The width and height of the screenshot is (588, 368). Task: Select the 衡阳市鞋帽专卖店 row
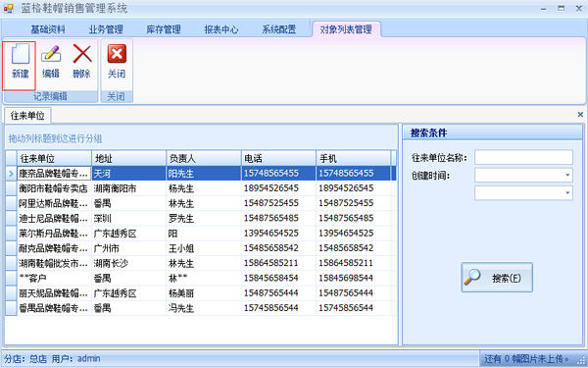(x=201, y=188)
